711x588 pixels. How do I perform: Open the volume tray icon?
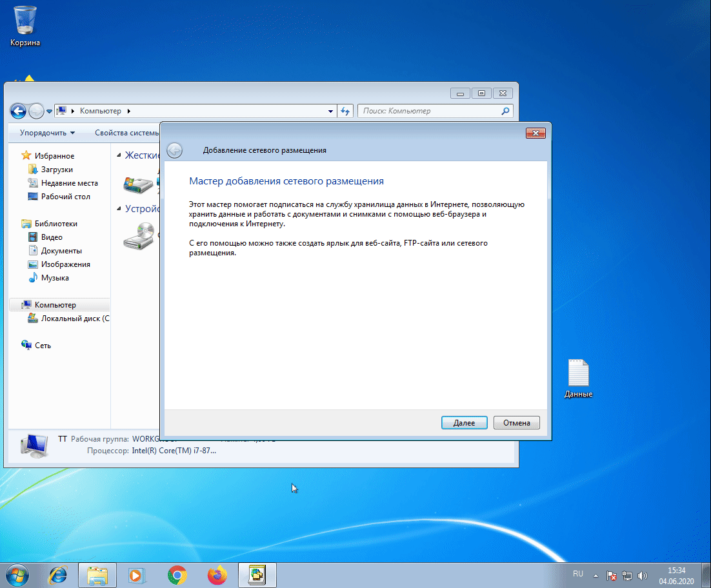[643, 576]
